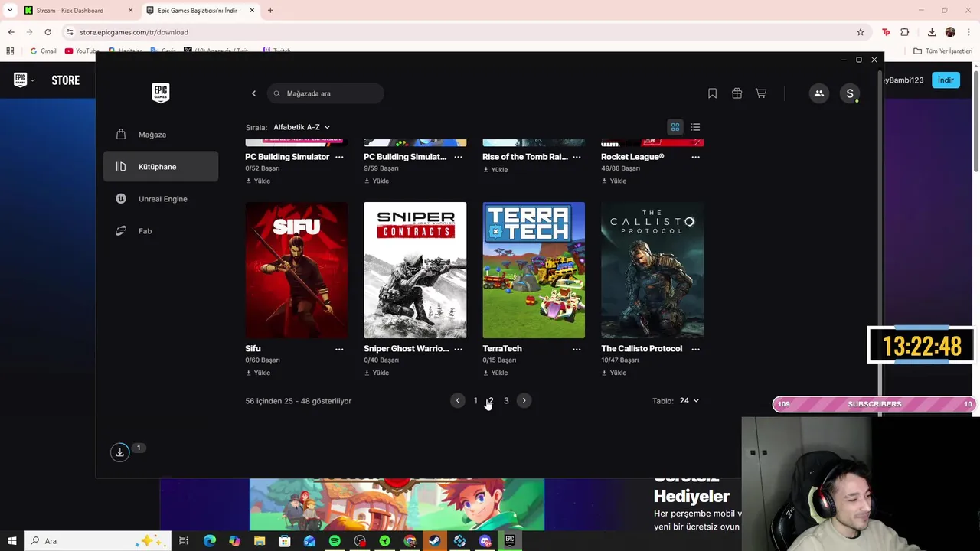The height and width of the screenshot is (551, 980).
Task: Open the Gmail bookmark
Action: (x=43, y=51)
